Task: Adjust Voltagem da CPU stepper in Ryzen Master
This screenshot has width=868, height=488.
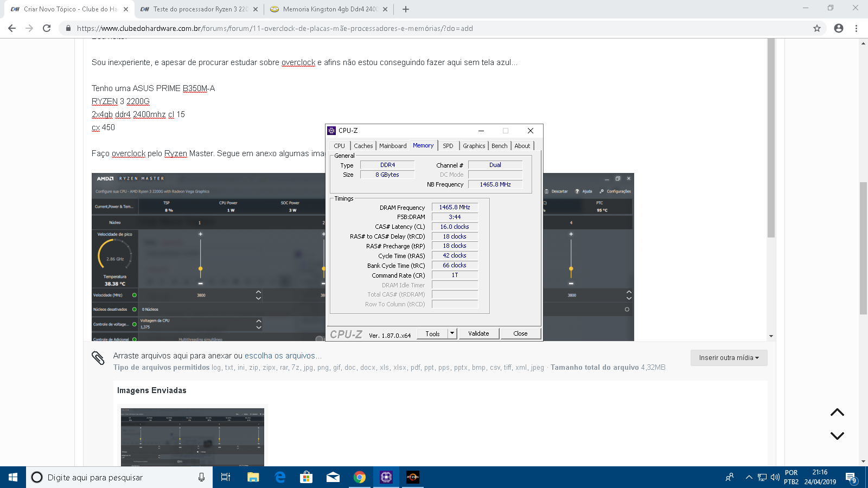Action: pyautogui.click(x=258, y=324)
